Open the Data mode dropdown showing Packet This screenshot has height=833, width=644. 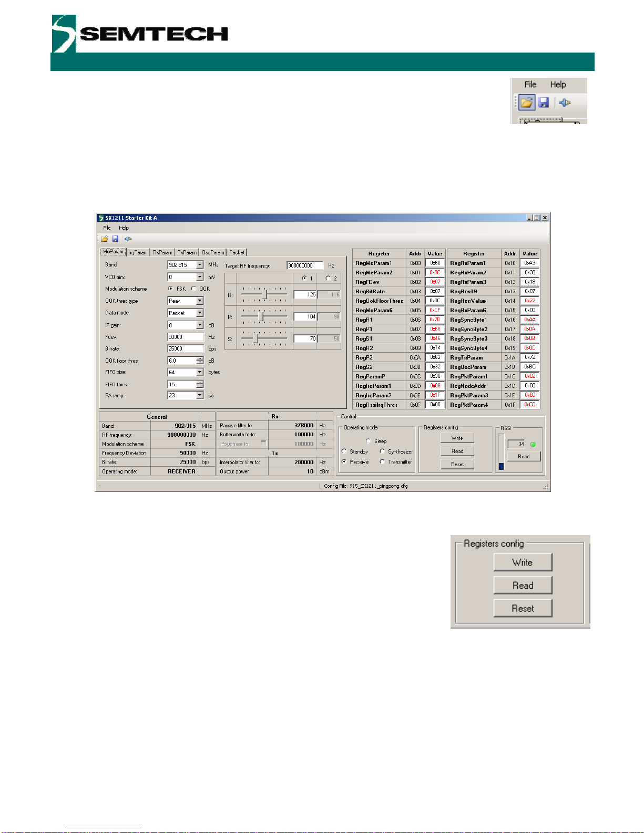tap(200, 313)
